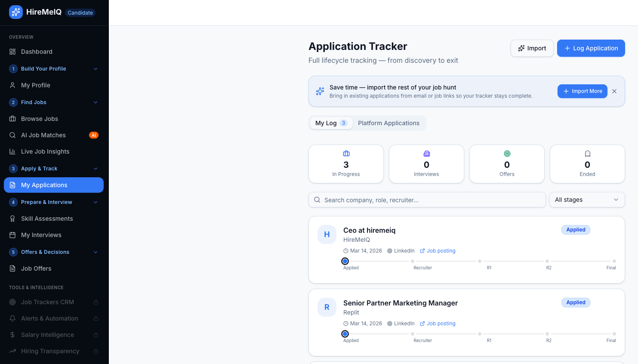Click the Application Tracker heading

coord(358,46)
